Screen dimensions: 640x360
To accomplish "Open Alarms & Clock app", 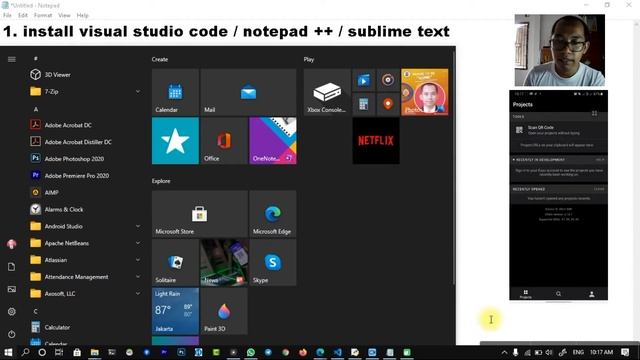I will 64,209.
